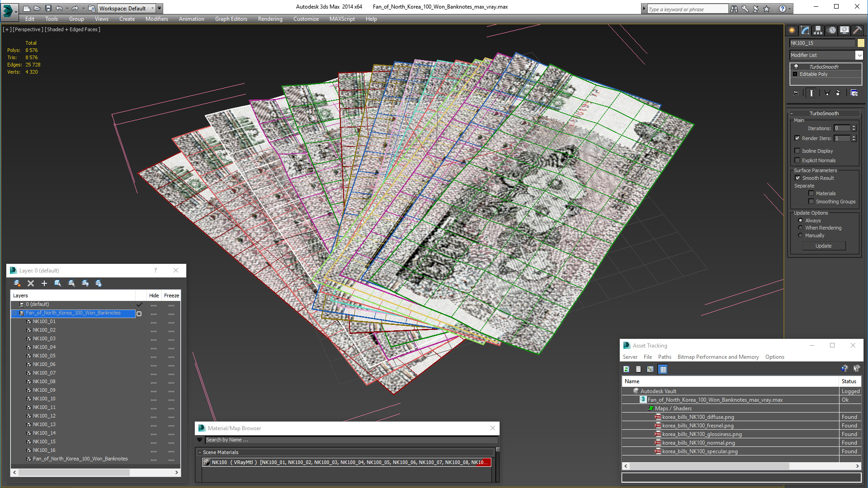The height and width of the screenshot is (488, 868).
Task: Click the Pin Stack icon
Action: (796, 93)
